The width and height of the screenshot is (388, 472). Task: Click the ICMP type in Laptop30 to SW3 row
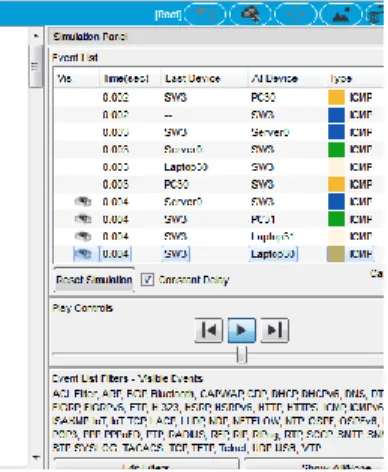(361, 167)
